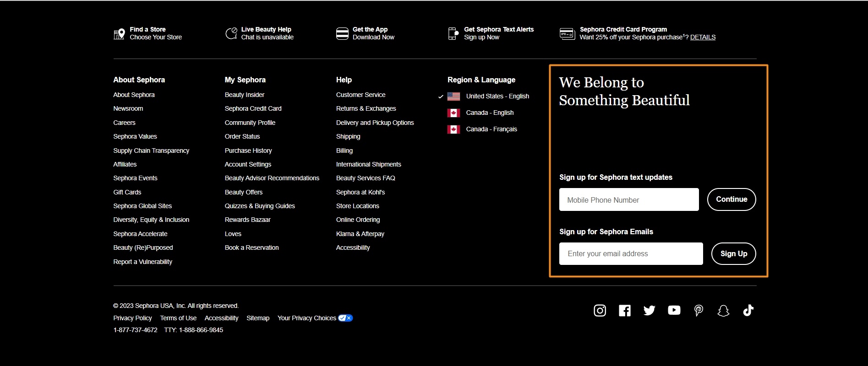Click the Canada - English flag icon
The height and width of the screenshot is (366, 868).
(x=453, y=113)
